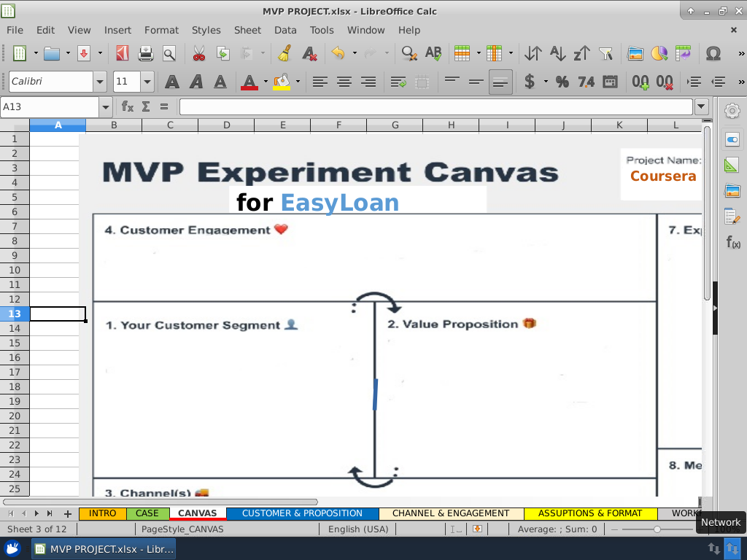Expand Name Box dropdown

105,106
